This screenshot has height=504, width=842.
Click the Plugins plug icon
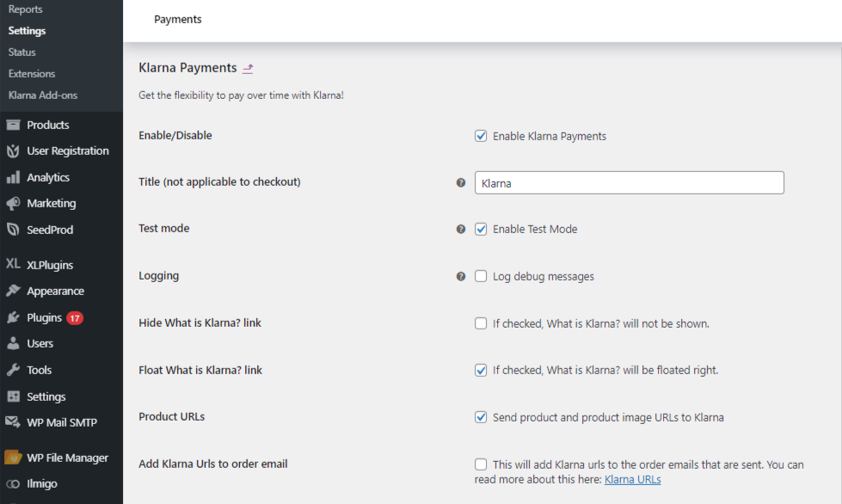[x=13, y=317]
